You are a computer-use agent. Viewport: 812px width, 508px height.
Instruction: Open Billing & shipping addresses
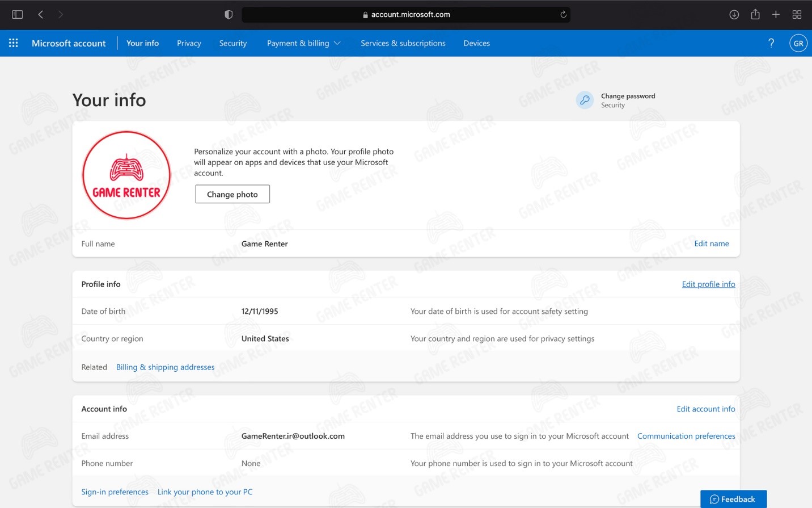[x=165, y=367]
